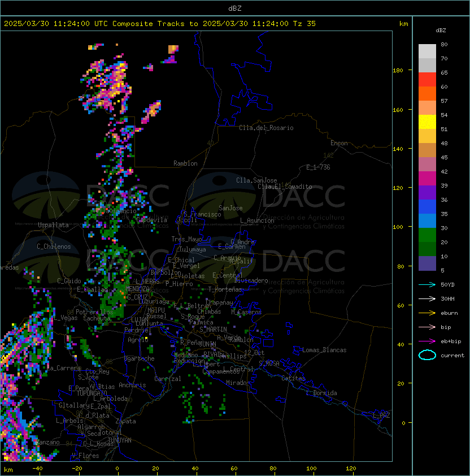Click the 'Composite Tracks' header text
Image resolution: width=470 pixels, height=476 pixels.
tap(149, 24)
